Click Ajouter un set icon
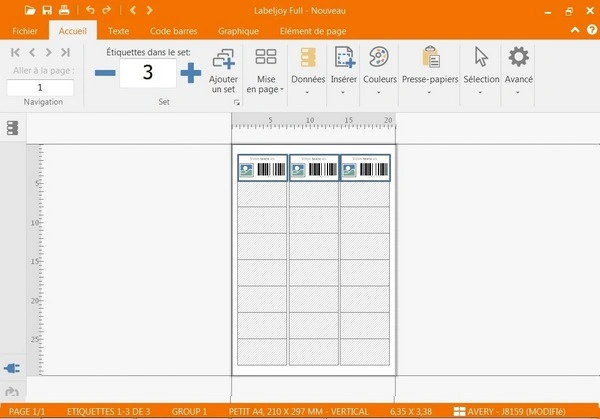This screenshot has height=419, width=600. pos(224,68)
